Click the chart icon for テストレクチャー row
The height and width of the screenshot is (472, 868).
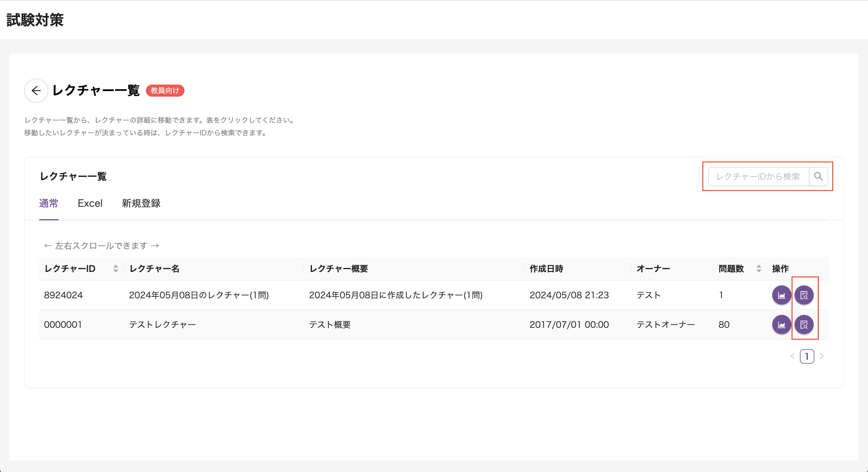[x=782, y=324]
